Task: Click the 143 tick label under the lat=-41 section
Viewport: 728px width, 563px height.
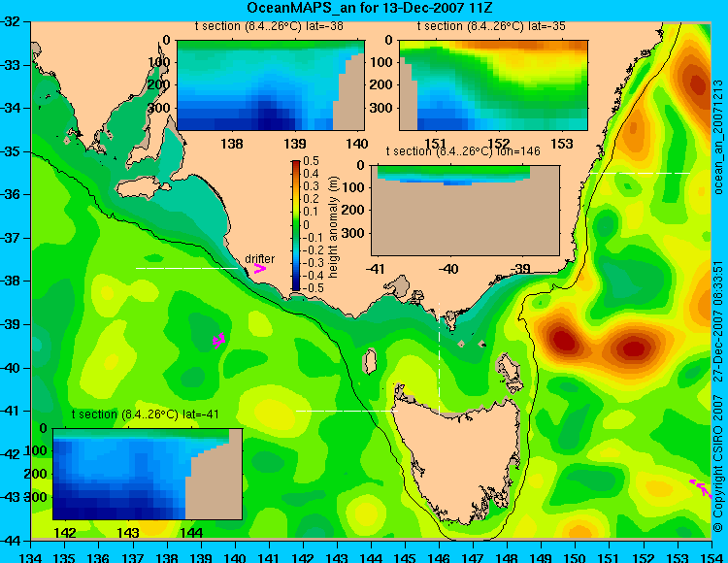Action: [128, 532]
